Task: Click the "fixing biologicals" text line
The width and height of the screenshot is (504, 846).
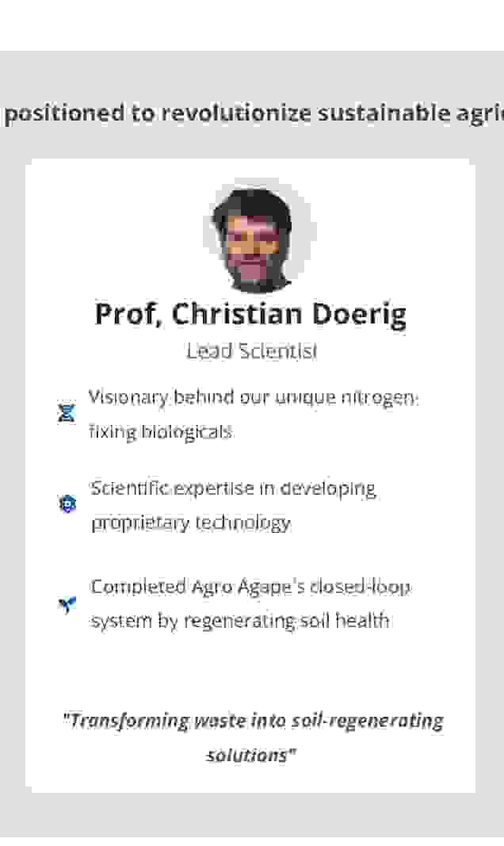Action: [x=160, y=432]
